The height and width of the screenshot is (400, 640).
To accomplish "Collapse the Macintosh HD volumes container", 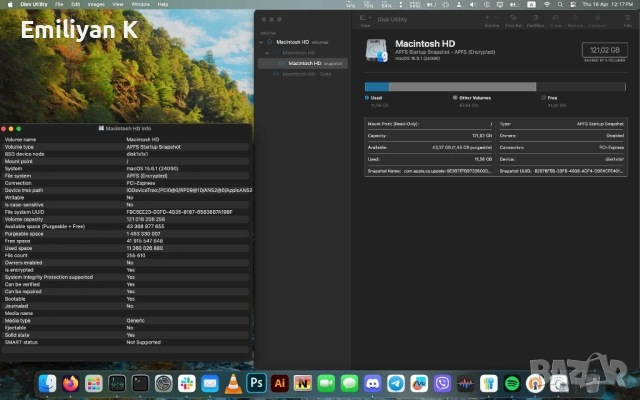I will coord(261,42).
